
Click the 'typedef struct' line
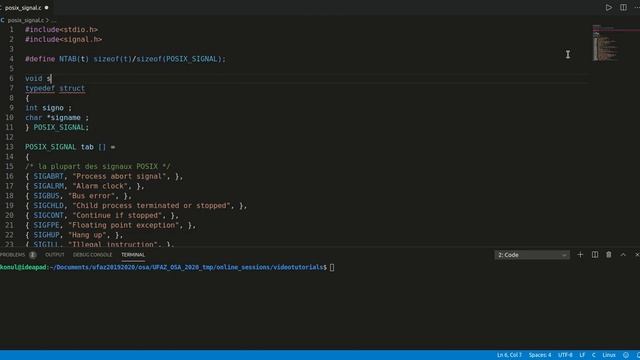[55, 88]
